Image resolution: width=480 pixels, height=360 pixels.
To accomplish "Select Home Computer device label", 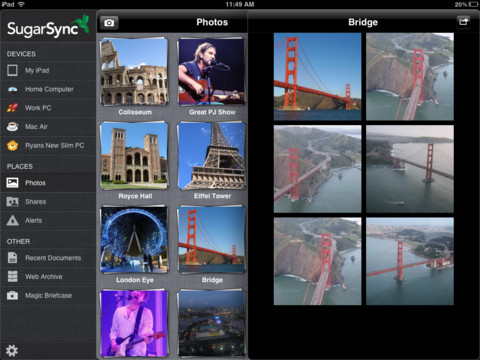I will pos(49,89).
